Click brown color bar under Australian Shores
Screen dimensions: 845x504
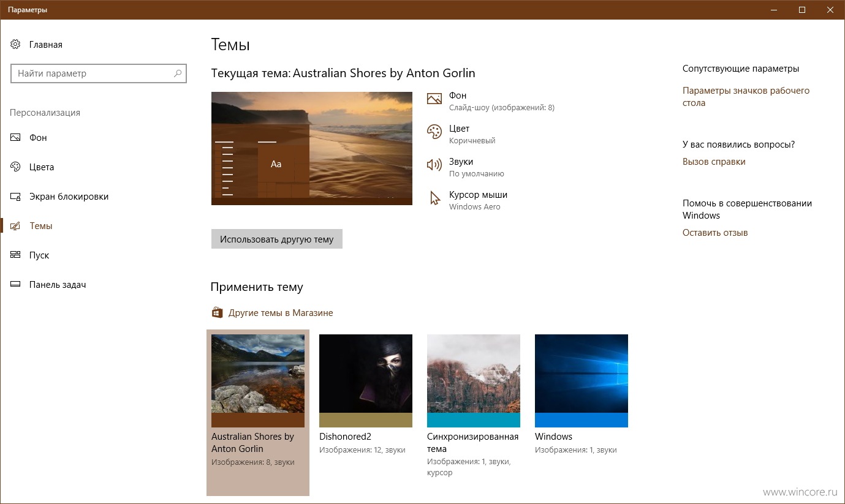[258, 420]
